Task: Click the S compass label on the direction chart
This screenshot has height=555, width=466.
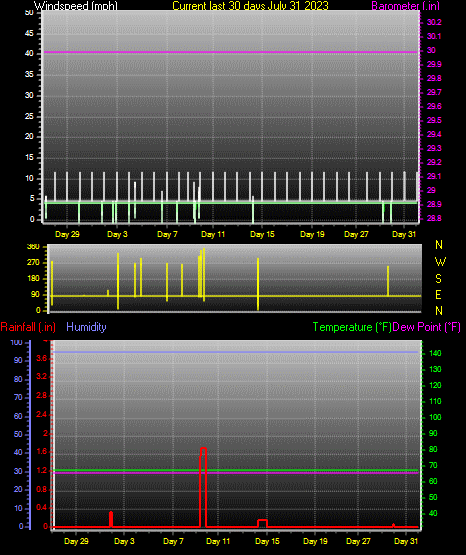Action: 438,279
